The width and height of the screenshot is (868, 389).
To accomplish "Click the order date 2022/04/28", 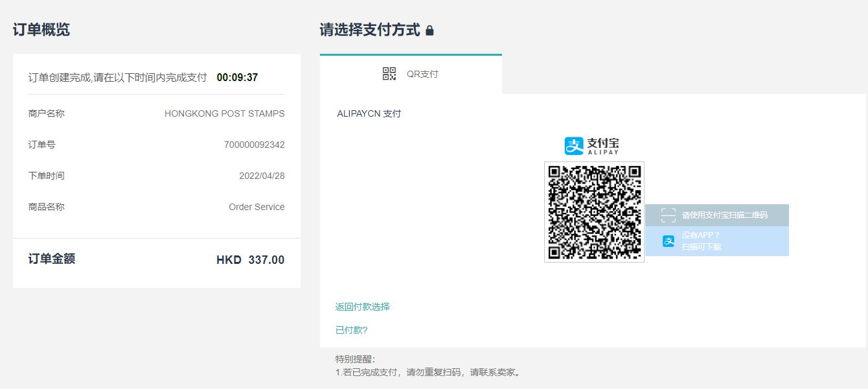I will click(262, 176).
